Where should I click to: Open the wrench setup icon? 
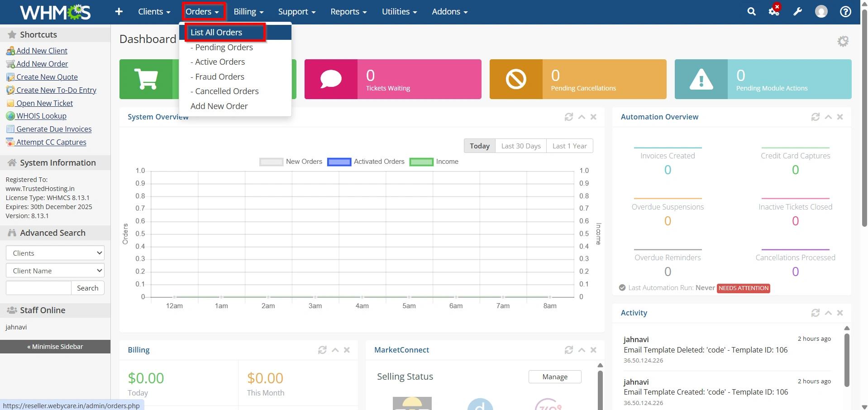[798, 12]
